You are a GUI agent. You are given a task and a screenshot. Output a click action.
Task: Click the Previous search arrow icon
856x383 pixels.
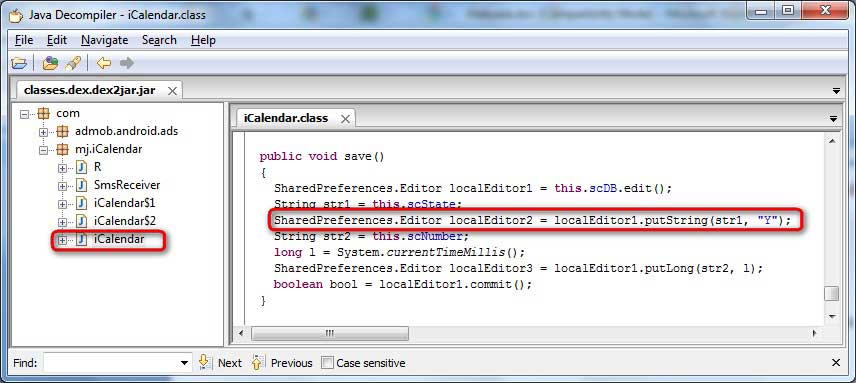point(258,362)
